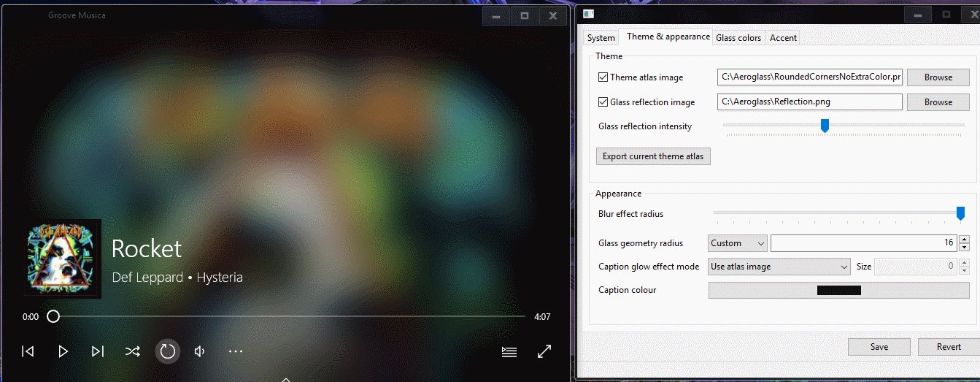
Task: Click the Caption colour black swatch
Action: point(838,290)
